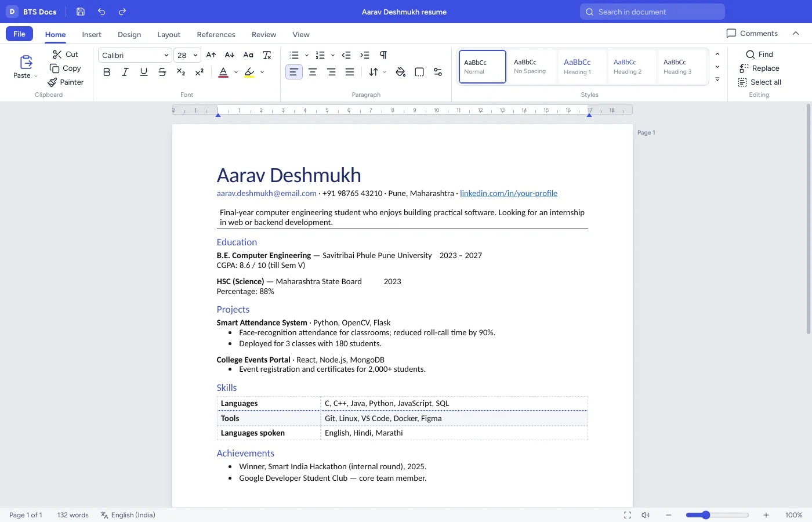This screenshot has height=522, width=812.
Task: Apply subscript formatting
Action: click(181, 72)
